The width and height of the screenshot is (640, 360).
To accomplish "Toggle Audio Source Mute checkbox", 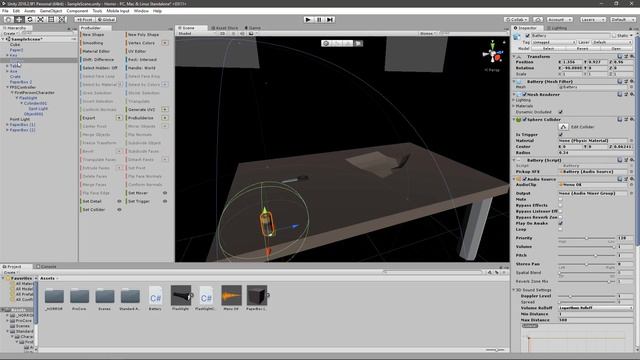I will [x=560, y=199].
